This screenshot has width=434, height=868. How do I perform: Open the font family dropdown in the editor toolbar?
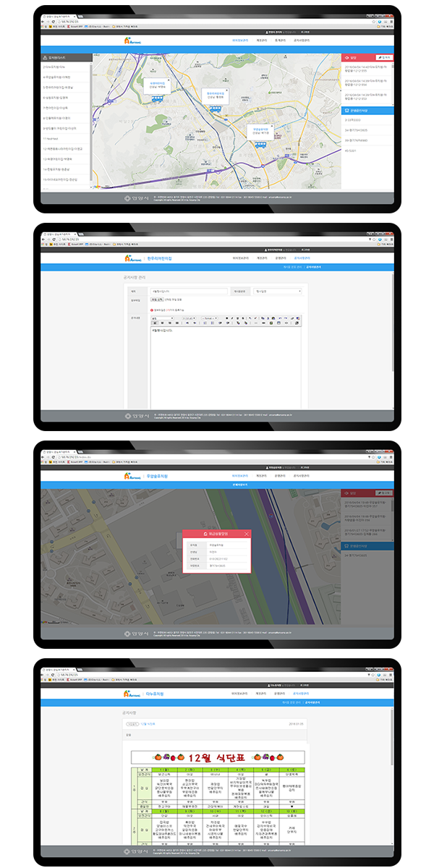pyautogui.click(x=162, y=318)
